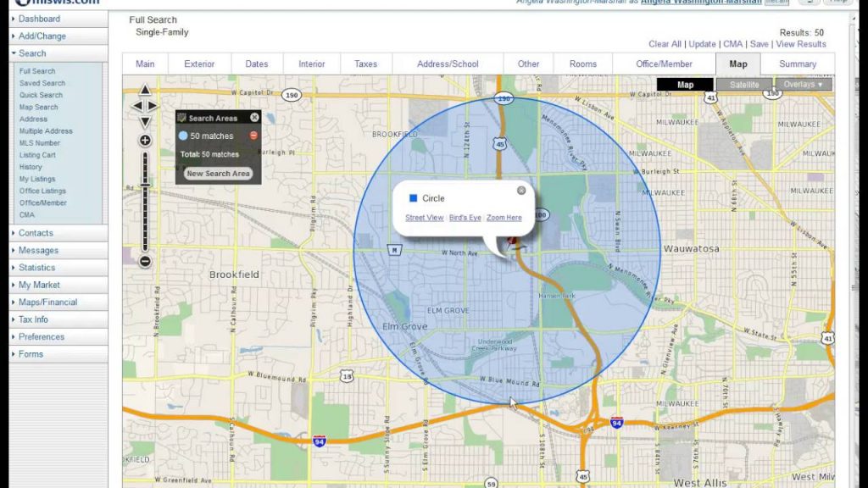This screenshot has width=868, height=488.
Task: Switch map to Satellite view
Action: [x=744, y=85]
